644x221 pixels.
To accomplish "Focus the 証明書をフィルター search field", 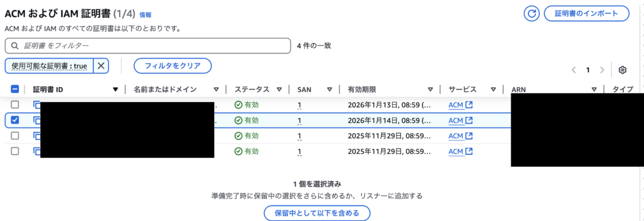I will (x=148, y=46).
